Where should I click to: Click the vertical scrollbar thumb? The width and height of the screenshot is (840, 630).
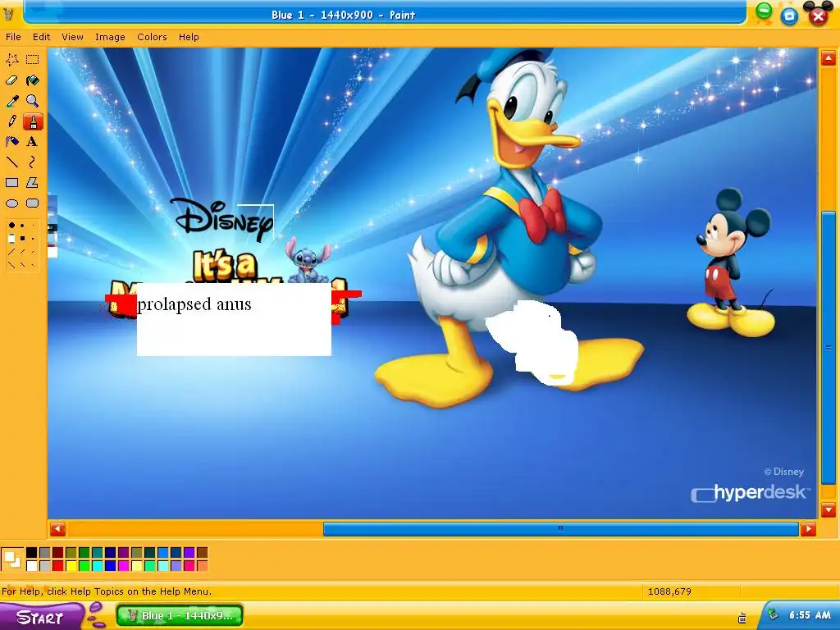coord(829,348)
